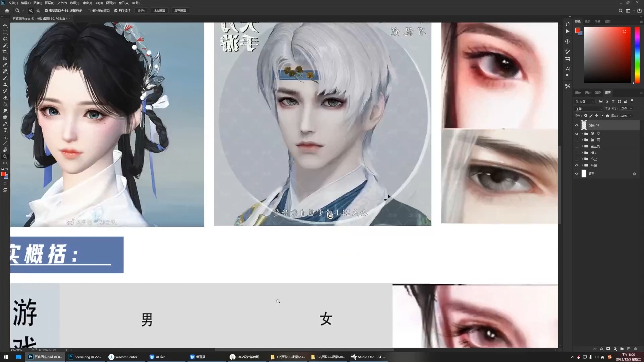This screenshot has width=644, height=362.
Task: Open the Paragraph panel icon
Action: pyautogui.click(x=567, y=76)
